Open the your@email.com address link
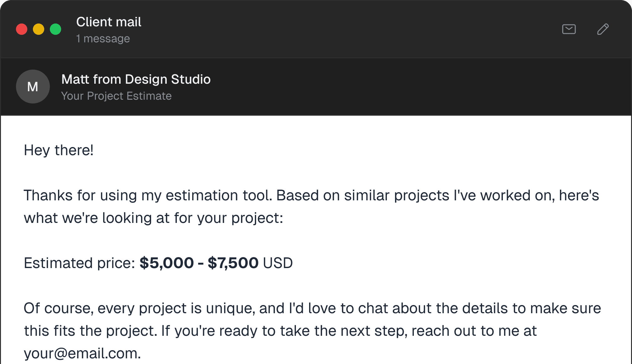The image size is (632, 364). (x=82, y=353)
